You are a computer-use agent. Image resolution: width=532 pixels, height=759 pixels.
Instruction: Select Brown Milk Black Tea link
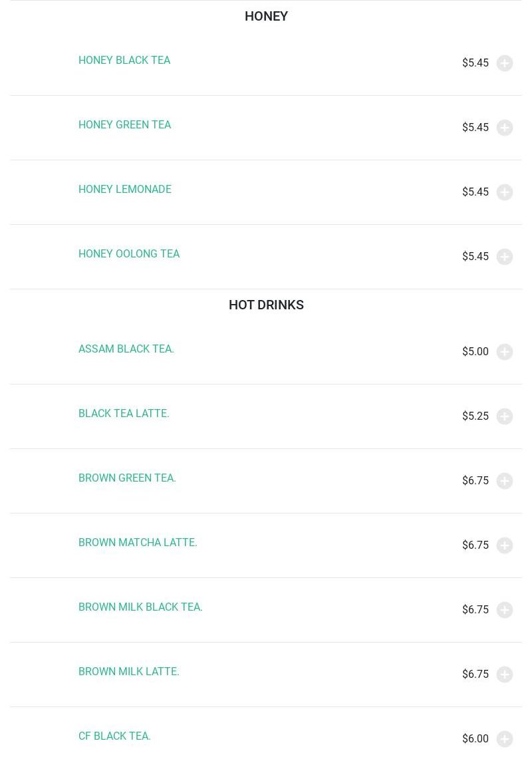click(140, 607)
